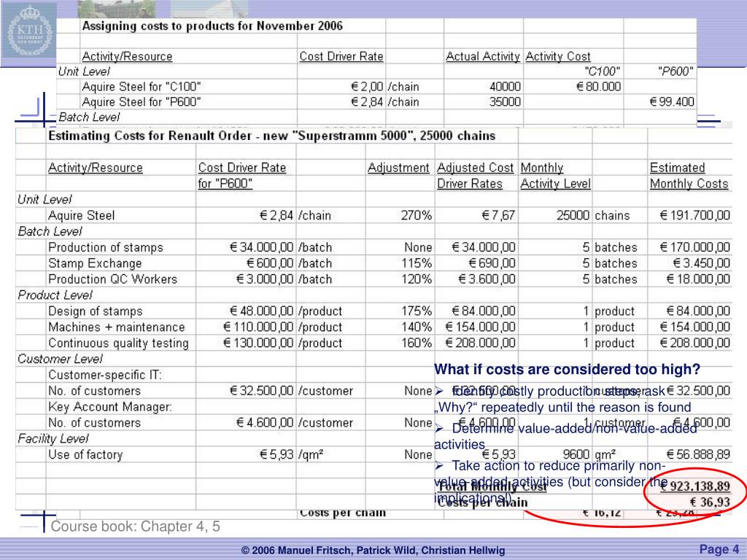Click the circled total € 923.138,89 value
747x560 pixels.
click(x=694, y=487)
